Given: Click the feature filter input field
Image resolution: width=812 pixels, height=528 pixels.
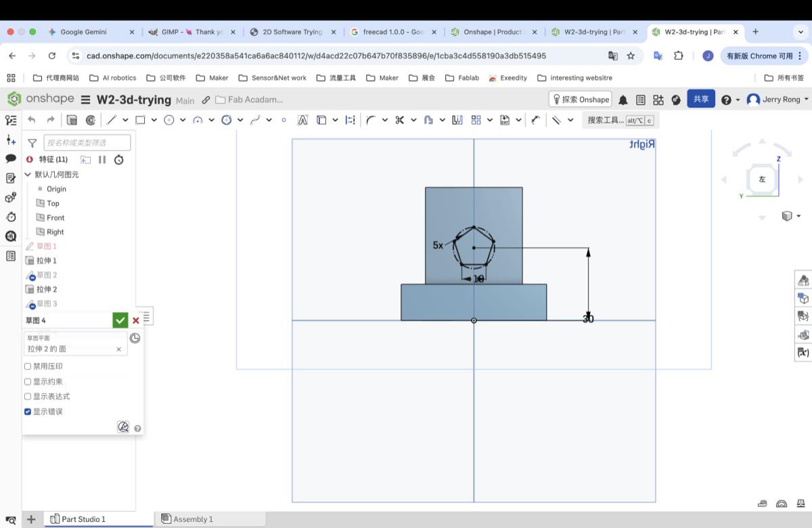Looking at the screenshot, I should click(x=87, y=143).
